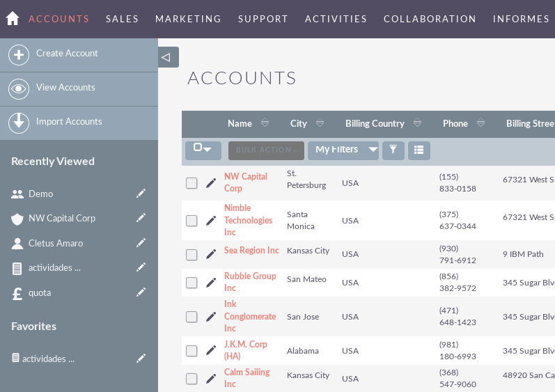The width and height of the screenshot is (555, 392).
Task: Open the Activities menu
Action: [336, 19]
